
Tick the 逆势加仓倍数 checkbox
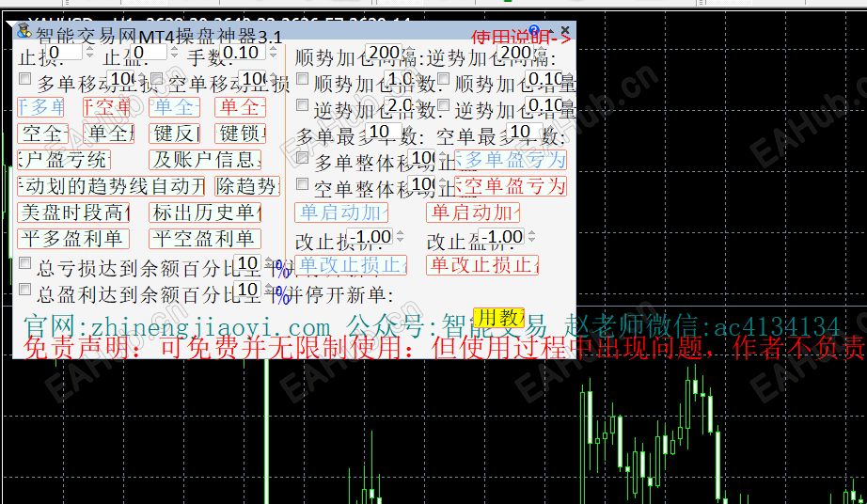point(303,104)
